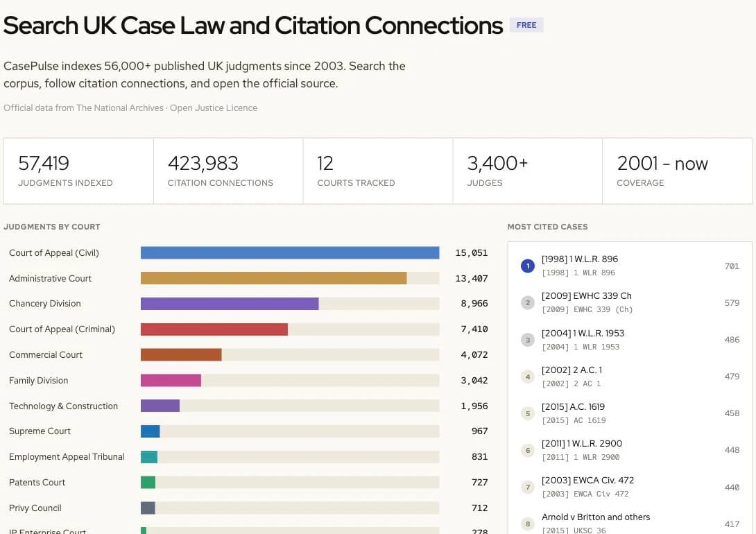The image size is (756, 534).
Task: Click the FREE badge next to title
Action: [526, 25]
